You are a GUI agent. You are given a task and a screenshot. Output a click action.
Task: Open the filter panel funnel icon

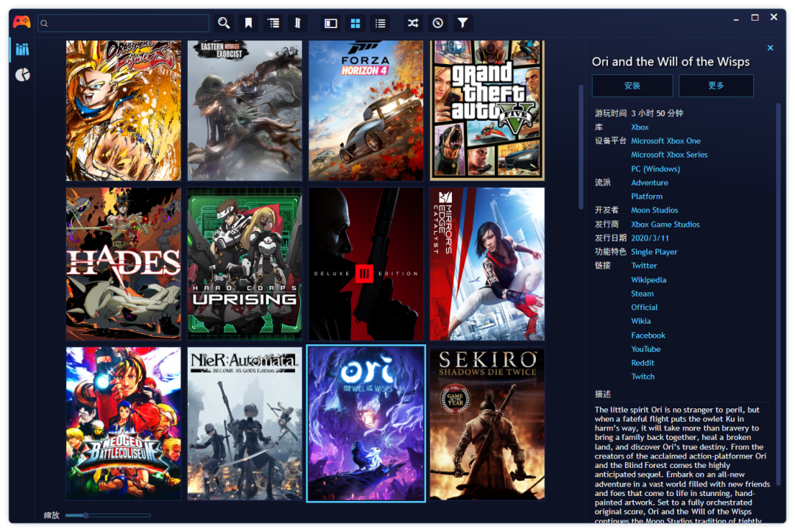pyautogui.click(x=462, y=23)
